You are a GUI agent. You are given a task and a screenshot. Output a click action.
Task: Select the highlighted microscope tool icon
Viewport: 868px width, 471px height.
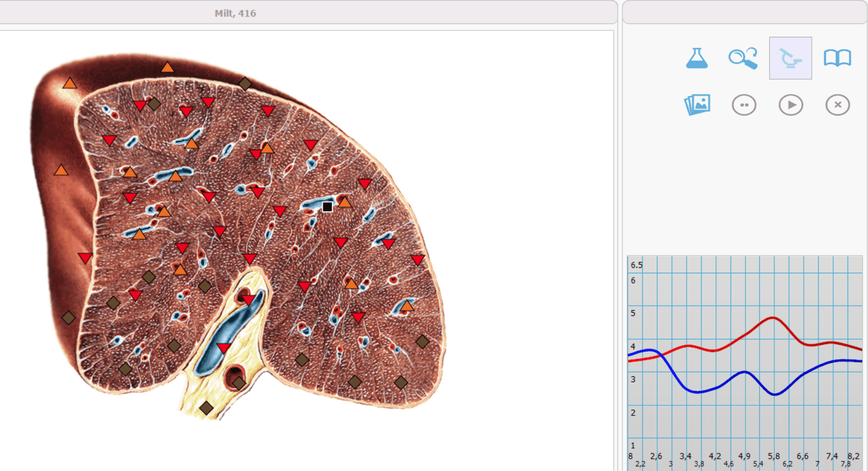point(790,58)
